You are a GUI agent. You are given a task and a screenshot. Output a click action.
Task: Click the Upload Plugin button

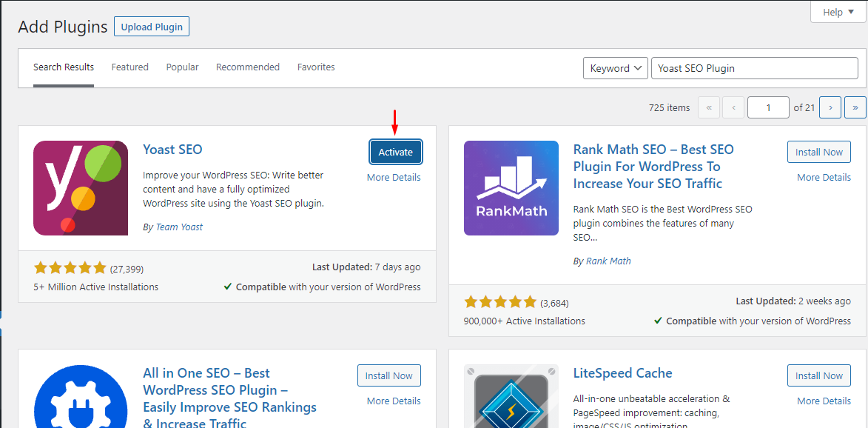(x=152, y=27)
